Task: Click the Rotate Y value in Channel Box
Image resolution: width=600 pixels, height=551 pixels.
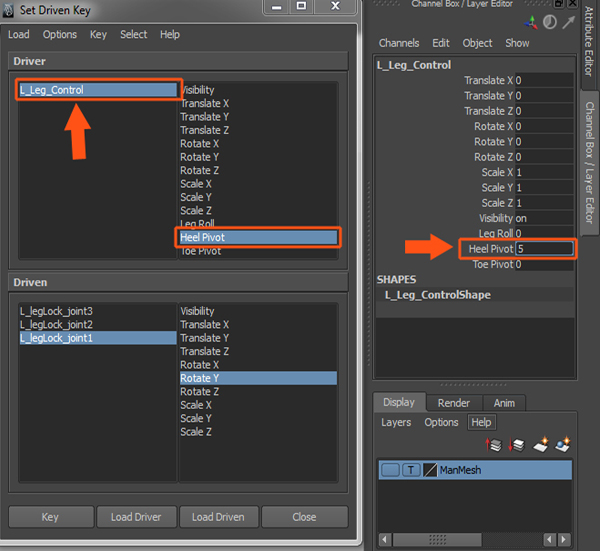Action: (x=544, y=142)
